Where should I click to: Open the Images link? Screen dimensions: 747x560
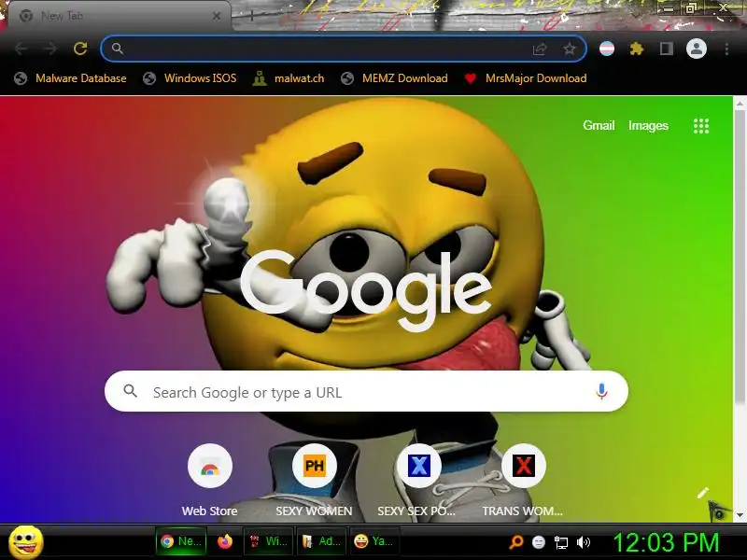(648, 125)
